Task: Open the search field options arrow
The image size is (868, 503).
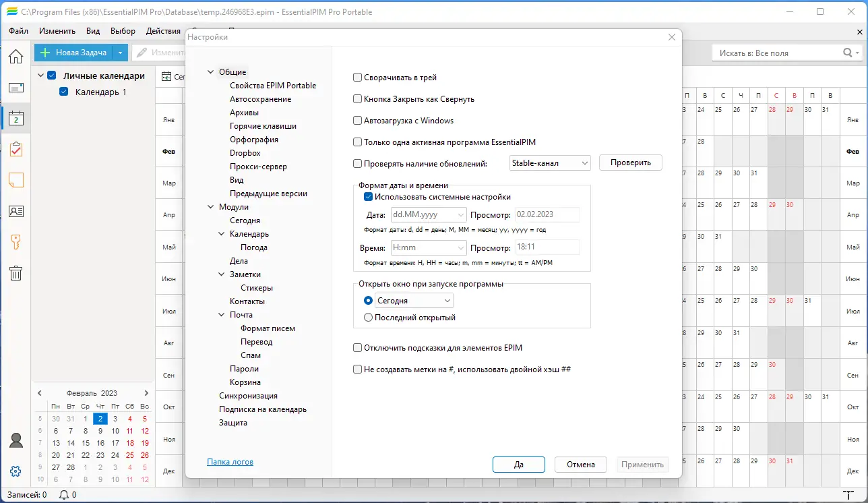Action: pos(858,53)
